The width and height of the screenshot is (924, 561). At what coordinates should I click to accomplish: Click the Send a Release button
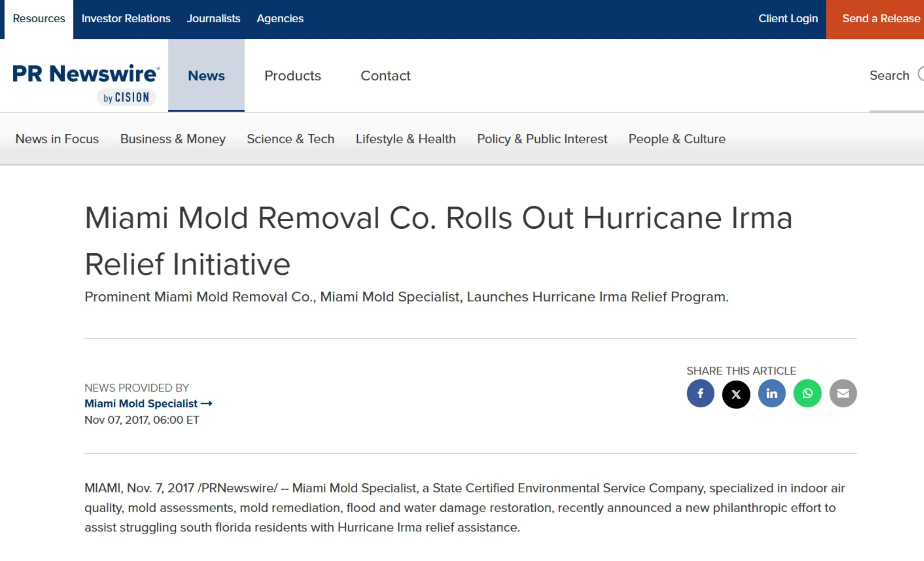875,19
